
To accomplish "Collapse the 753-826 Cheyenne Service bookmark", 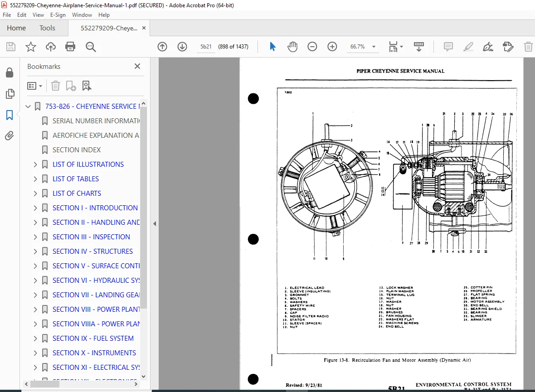I will (28, 106).
